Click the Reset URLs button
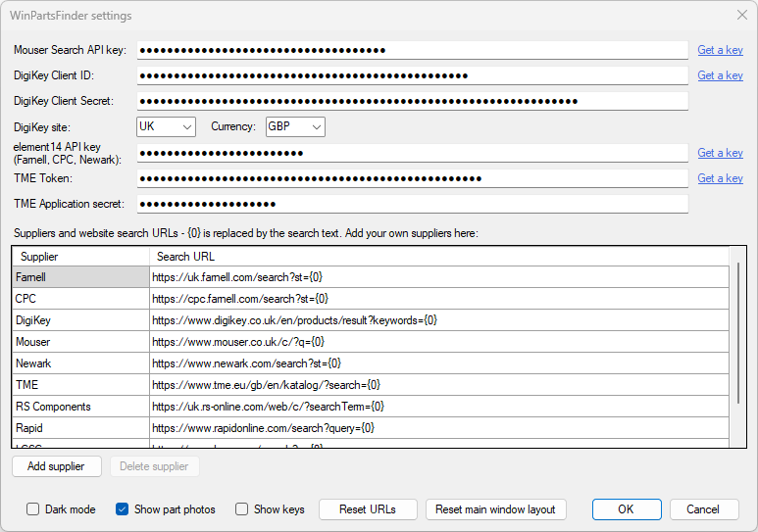Image resolution: width=758 pixels, height=532 pixels. point(368,509)
